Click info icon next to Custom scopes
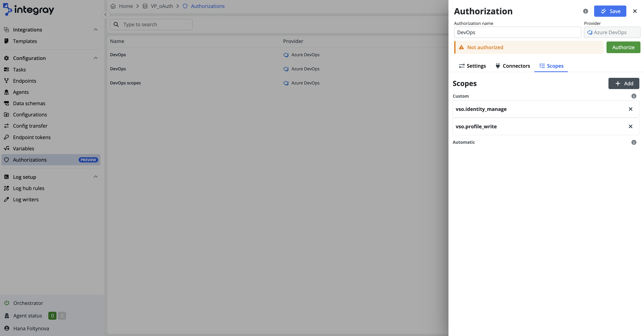644x336 pixels. 633,96
